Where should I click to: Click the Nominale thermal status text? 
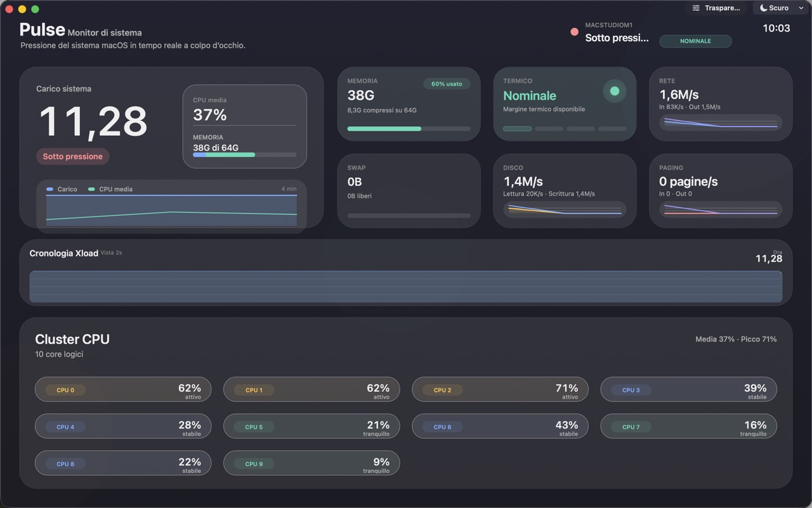(530, 96)
